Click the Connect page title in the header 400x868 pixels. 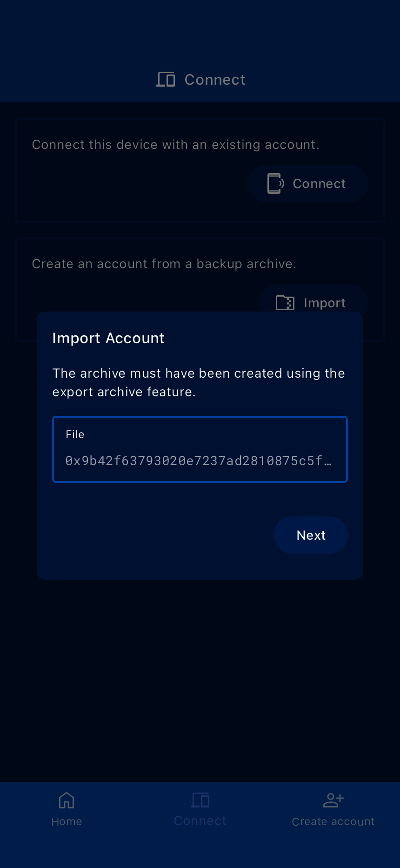pos(215,80)
